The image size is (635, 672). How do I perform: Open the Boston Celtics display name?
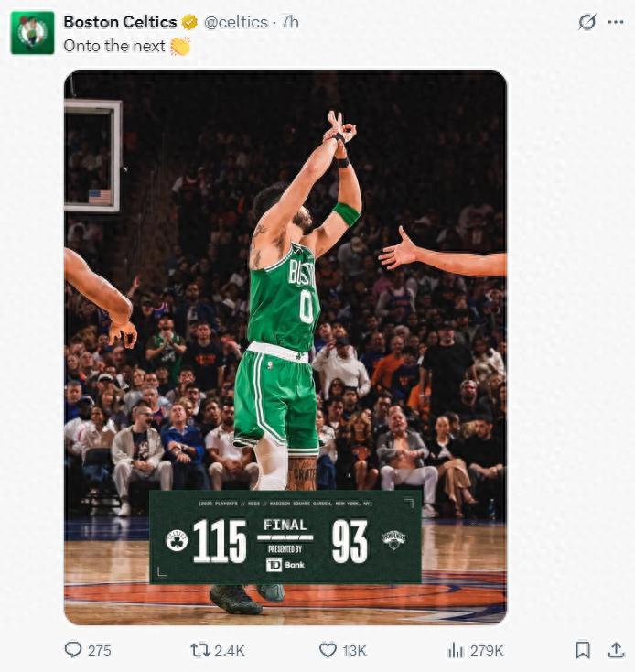coord(120,22)
